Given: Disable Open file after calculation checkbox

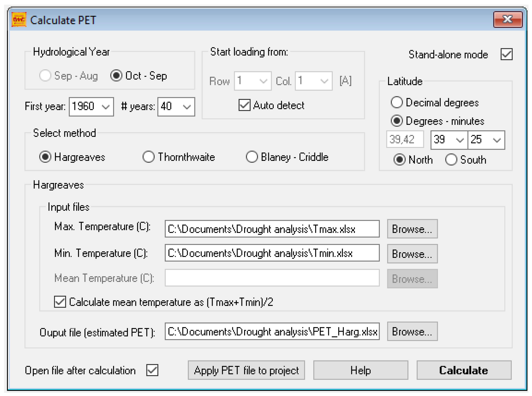Looking at the screenshot, I should coord(152,370).
